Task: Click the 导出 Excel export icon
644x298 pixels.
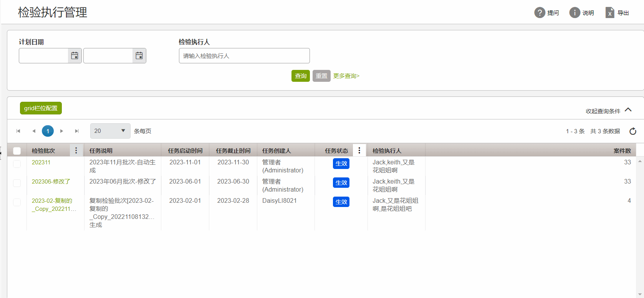Action: coord(610,13)
